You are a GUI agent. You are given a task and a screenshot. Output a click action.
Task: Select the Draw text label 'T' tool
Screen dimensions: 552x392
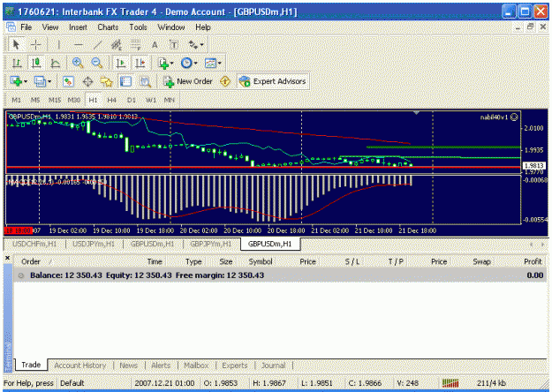pyautogui.click(x=174, y=45)
